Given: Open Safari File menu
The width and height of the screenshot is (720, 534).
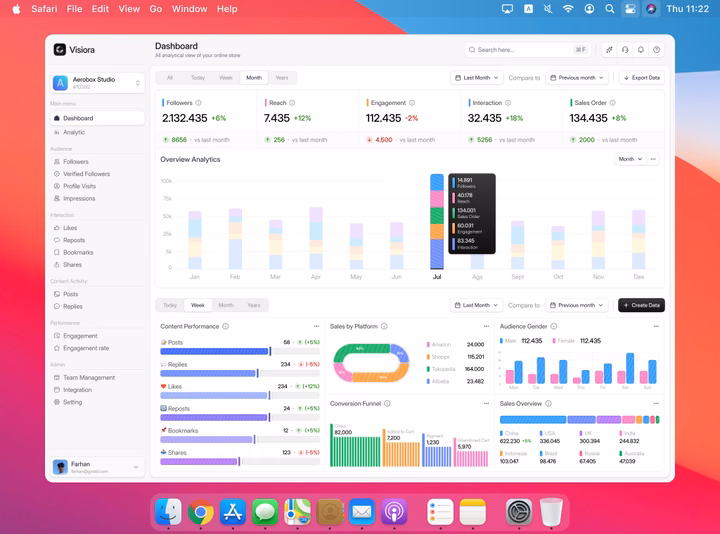Looking at the screenshot, I should [74, 9].
